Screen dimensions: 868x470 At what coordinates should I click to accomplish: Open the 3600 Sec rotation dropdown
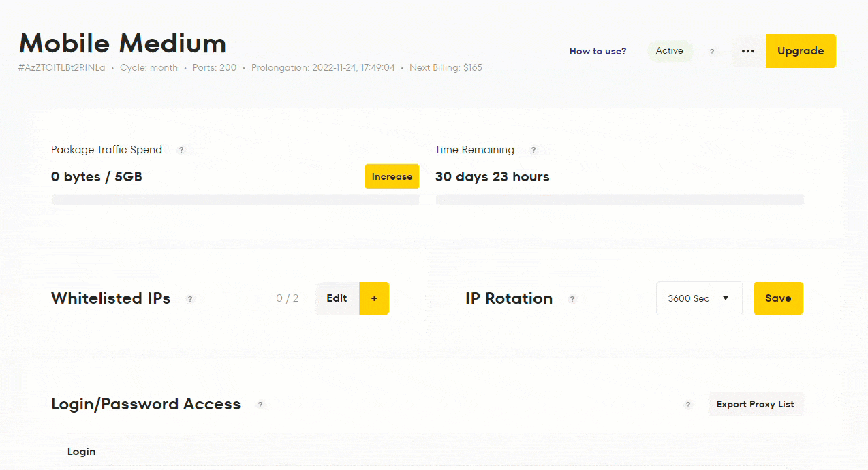tap(699, 298)
